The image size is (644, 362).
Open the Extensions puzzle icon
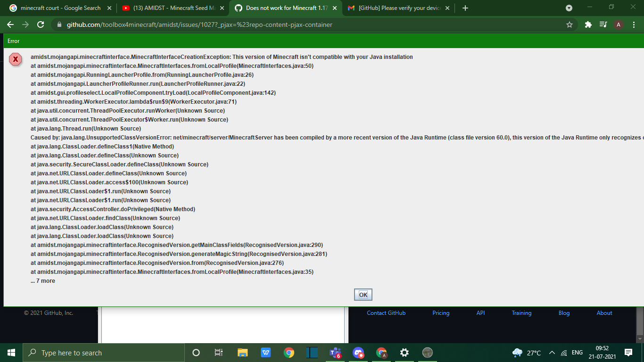[x=588, y=25]
